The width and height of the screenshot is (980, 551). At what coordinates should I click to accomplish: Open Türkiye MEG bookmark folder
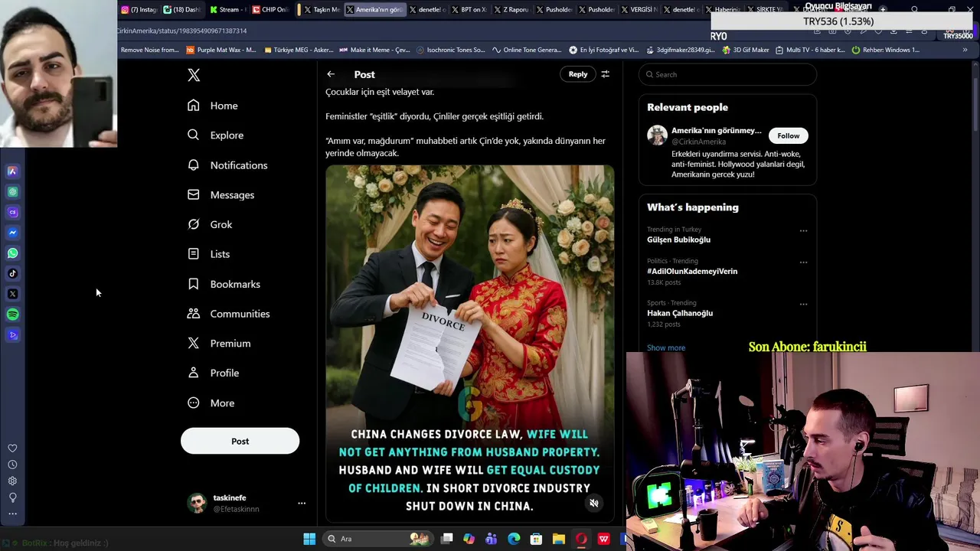tap(299, 50)
